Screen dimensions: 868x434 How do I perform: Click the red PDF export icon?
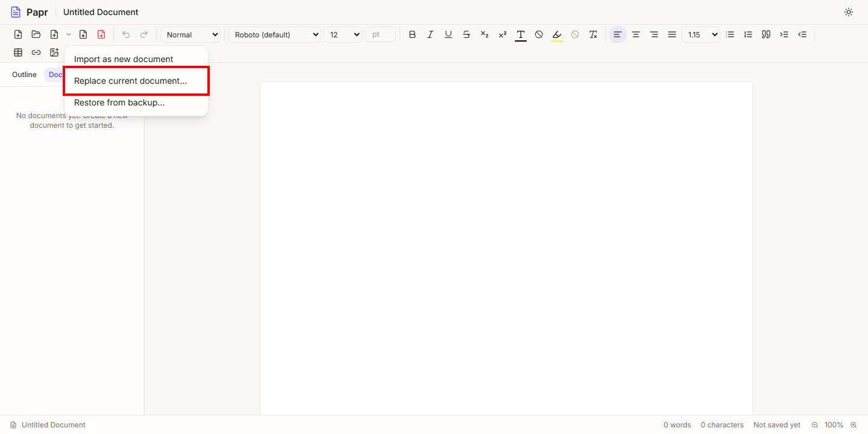coord(101,34)
